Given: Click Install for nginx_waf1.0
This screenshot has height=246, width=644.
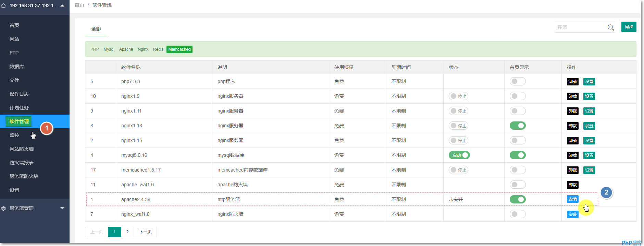Looking at the screenshot, I should point(572,214).
